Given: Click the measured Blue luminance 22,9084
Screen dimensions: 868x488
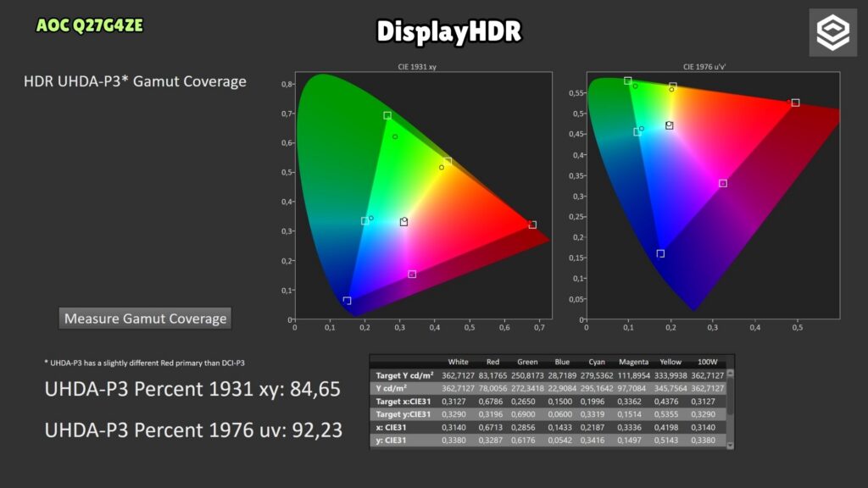Looking at the screenshot, I should [x=562, y=388].
